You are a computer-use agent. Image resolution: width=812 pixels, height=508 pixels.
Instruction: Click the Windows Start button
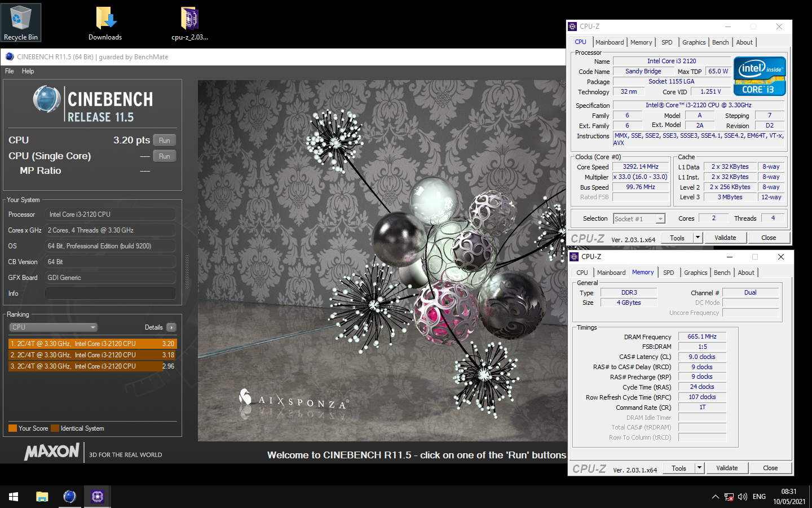point(14,497)
